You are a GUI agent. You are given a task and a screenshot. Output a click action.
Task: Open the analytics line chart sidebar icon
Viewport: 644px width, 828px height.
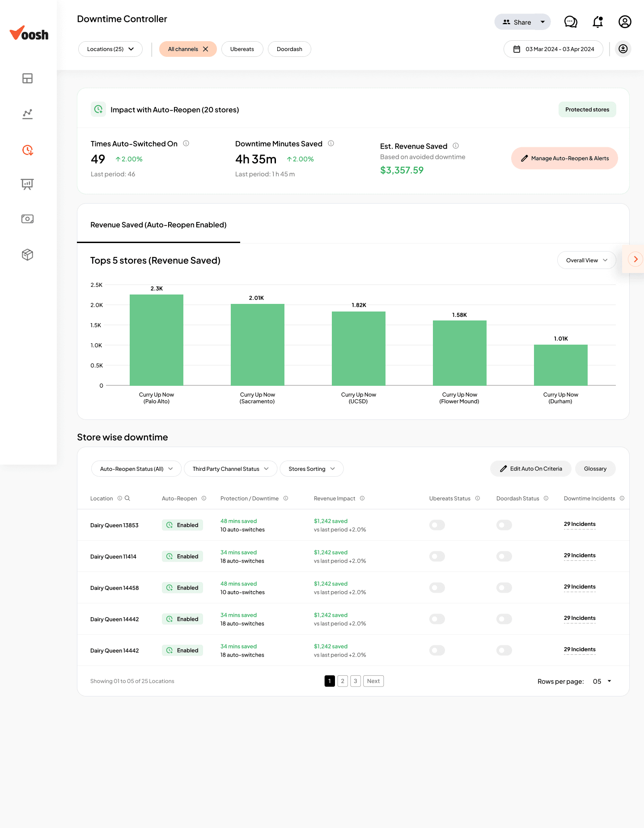pyautogui.click(x=27, y=114)
